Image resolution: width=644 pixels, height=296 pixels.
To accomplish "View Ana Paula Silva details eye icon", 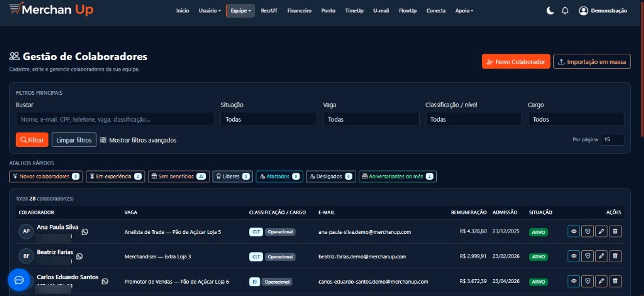I will 574,231.
